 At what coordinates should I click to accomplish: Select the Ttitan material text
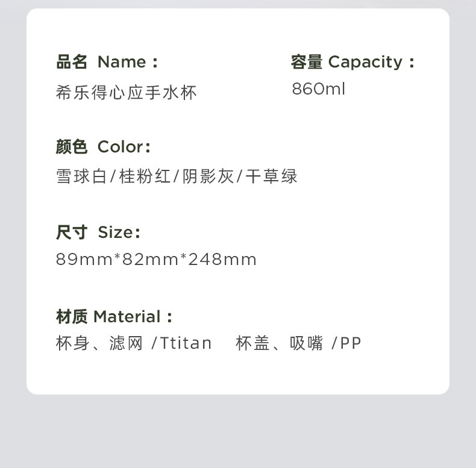tap(186, 343)
